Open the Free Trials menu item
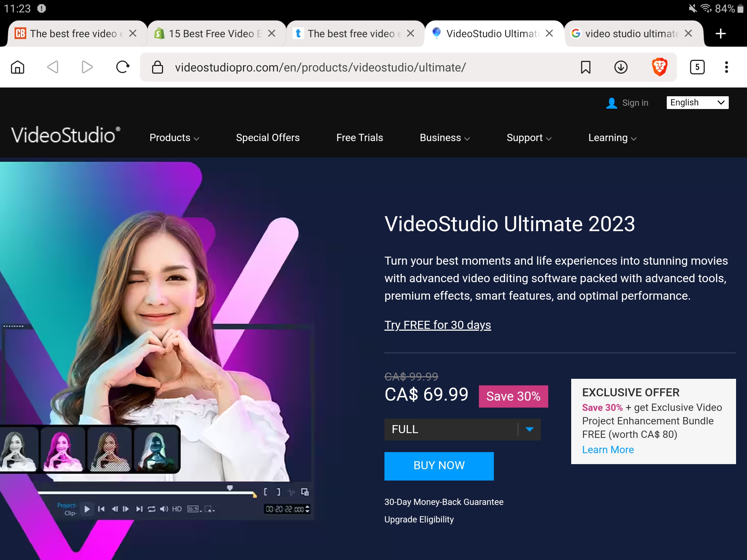Screen dimensions: 747x560 (x=359, y=138)
